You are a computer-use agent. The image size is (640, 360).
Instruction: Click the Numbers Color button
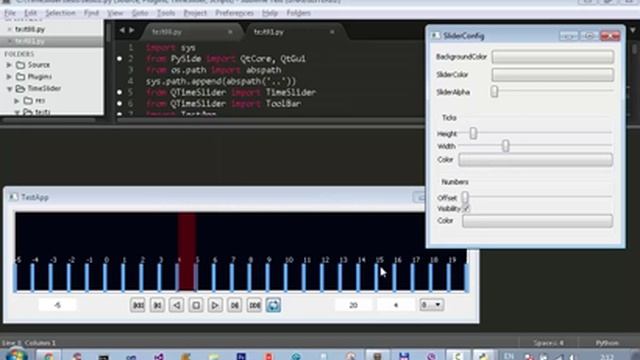coord(538,221)
